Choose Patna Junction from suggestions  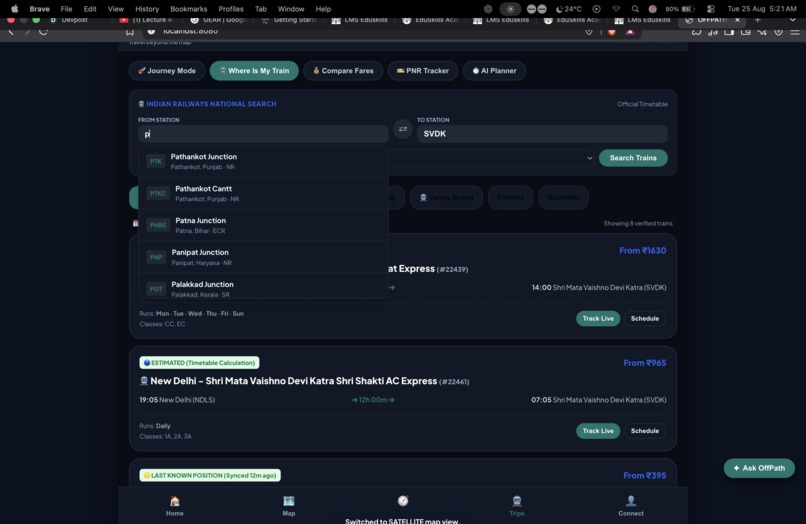[x=263, y=225]
